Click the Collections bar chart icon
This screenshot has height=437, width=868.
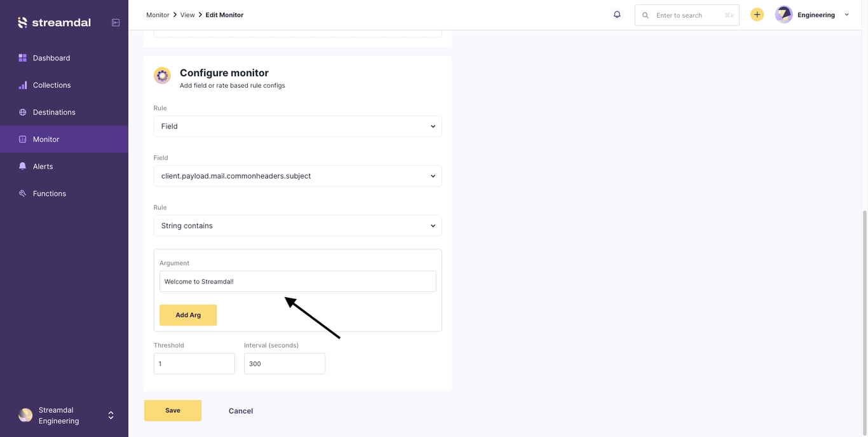point(23,85)
